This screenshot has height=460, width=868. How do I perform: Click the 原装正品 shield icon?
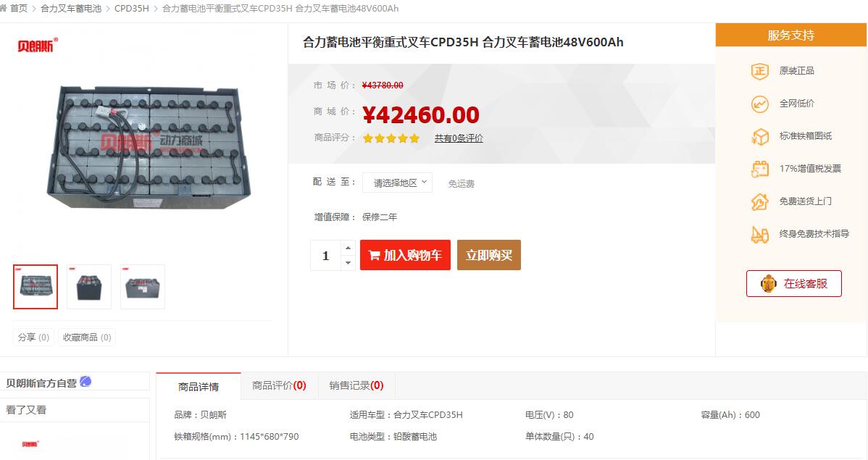click(759, 71)
